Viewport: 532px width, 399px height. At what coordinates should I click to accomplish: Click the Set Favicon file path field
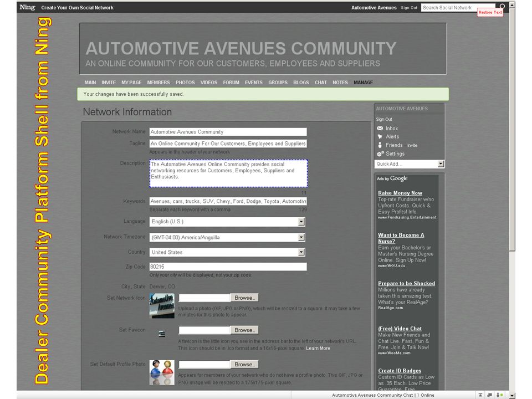coord(204,330)
